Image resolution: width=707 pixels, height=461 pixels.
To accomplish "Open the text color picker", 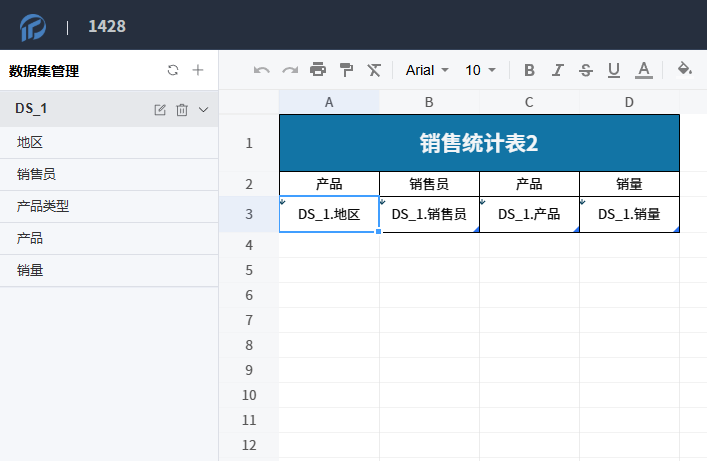I will point(644,70).
